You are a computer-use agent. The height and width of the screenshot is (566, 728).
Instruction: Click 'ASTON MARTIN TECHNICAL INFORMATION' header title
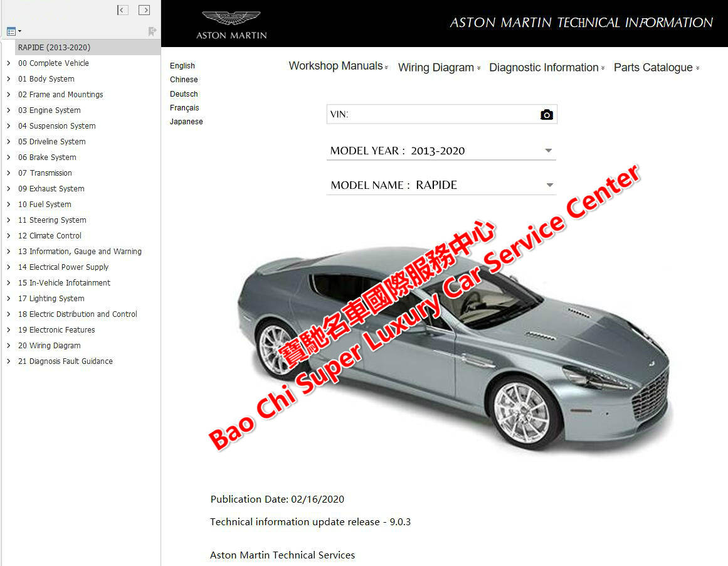581,23
